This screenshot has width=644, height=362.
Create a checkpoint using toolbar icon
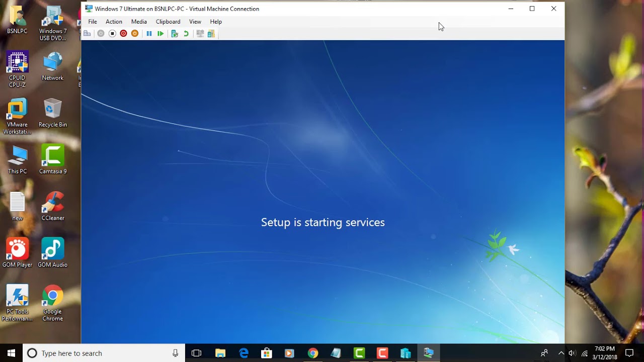point(175,34)
